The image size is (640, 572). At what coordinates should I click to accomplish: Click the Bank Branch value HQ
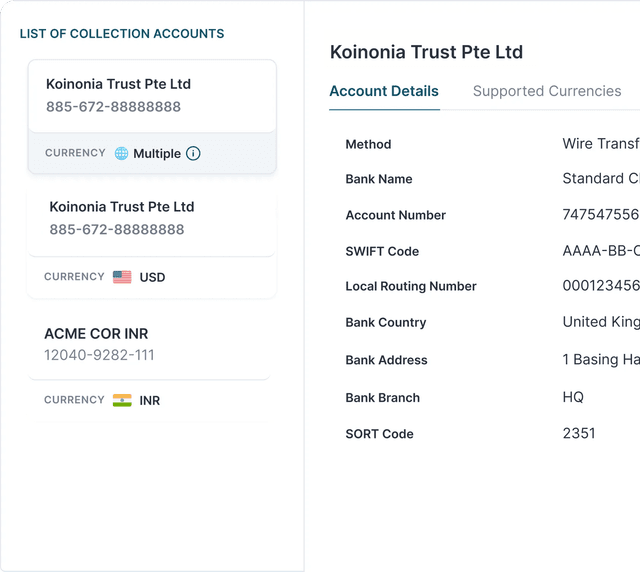(573, 397)
